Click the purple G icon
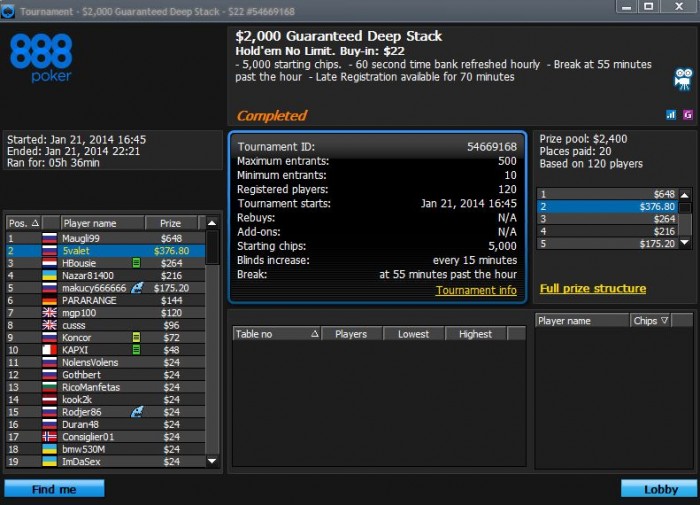Screen dimensions: 700x505 click(688, 115)
